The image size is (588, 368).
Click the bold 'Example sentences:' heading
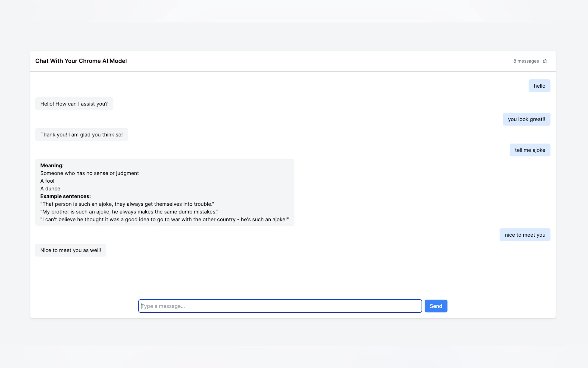pos(65,197)
